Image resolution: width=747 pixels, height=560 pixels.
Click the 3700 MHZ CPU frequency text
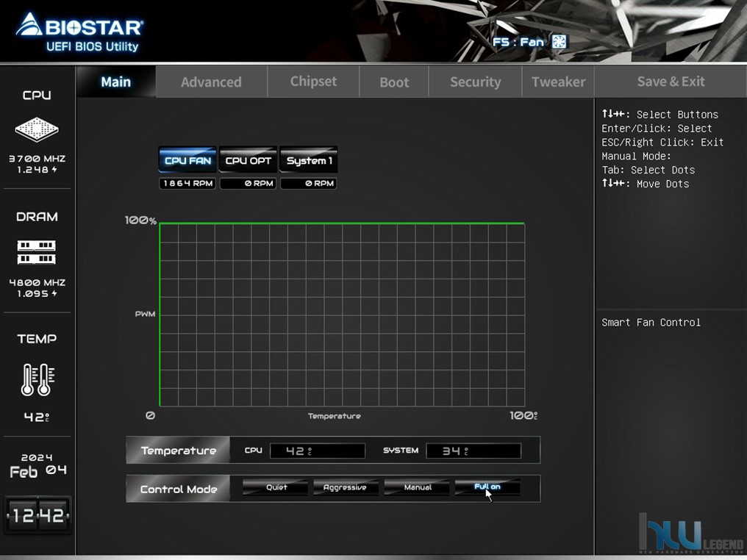pos(37,159)
